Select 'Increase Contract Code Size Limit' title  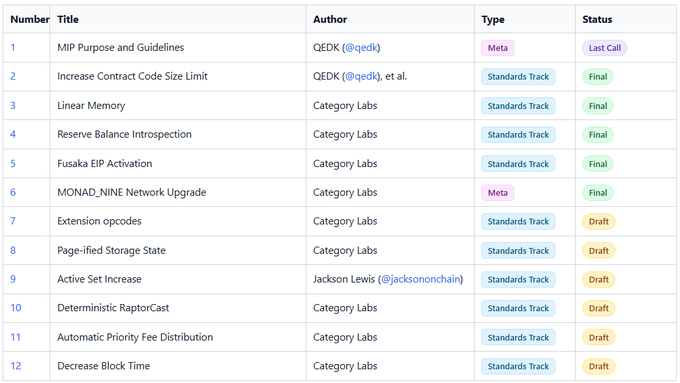click(132, 76)
